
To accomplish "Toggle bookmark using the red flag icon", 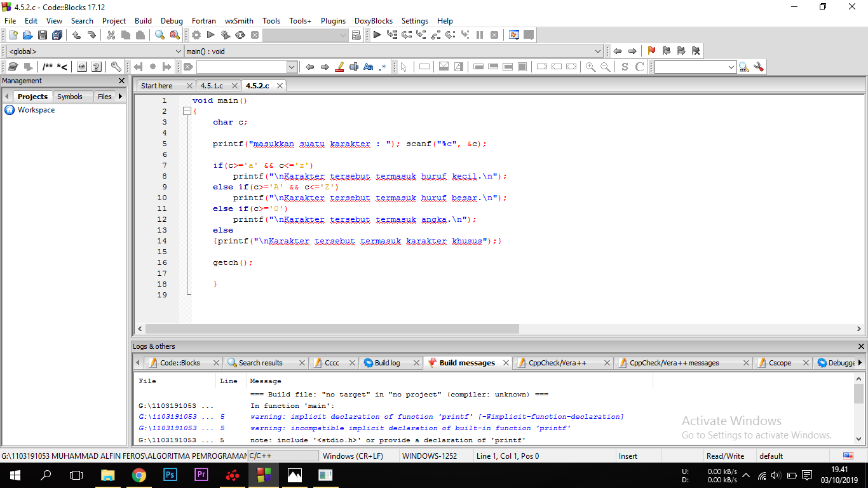I will [x=651, y=51].
